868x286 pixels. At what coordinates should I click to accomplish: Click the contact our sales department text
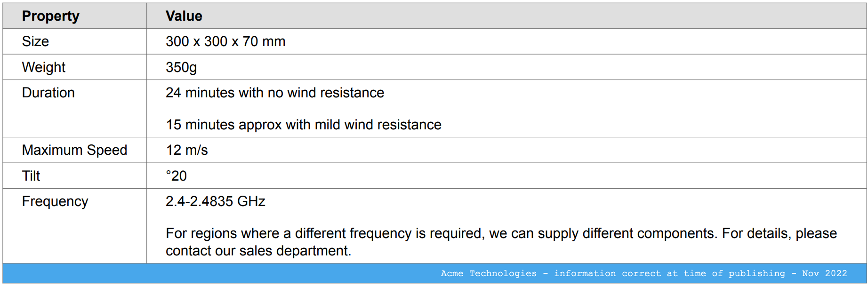point(258,251)
